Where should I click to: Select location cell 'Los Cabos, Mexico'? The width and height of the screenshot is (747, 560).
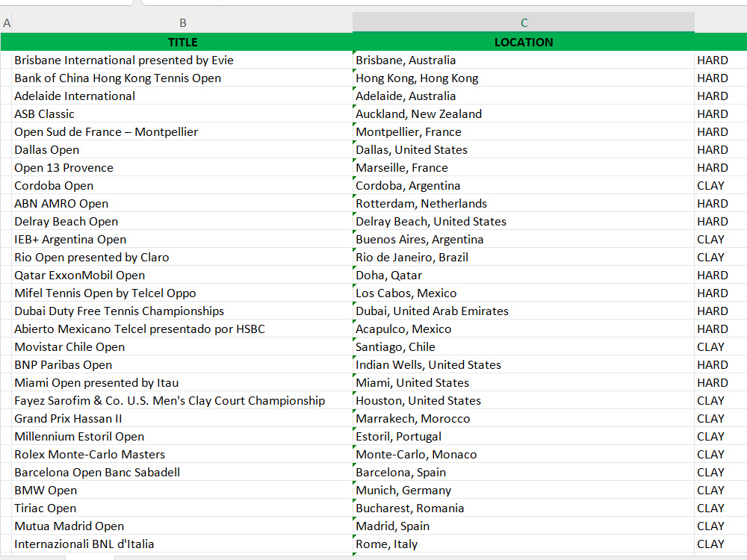click(524, 293)
